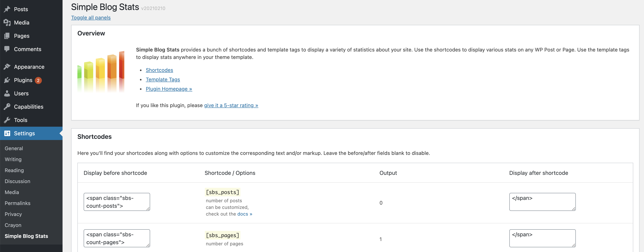Collapse the Overview panel heading
This screenshot has width=644, height=252.
point(91,33)
